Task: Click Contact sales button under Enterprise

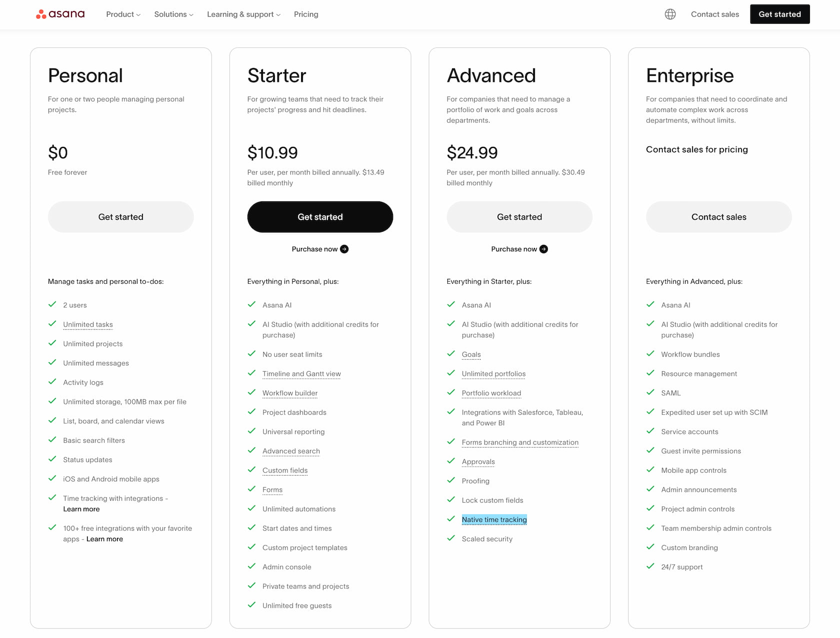Action: (x=718, y=217)
